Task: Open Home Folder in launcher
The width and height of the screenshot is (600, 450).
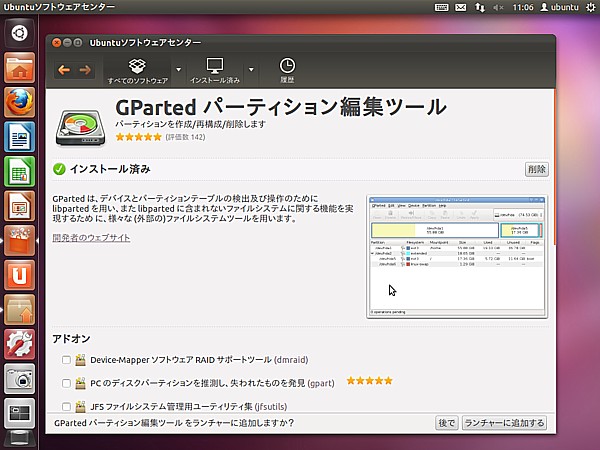Action: 20,68
